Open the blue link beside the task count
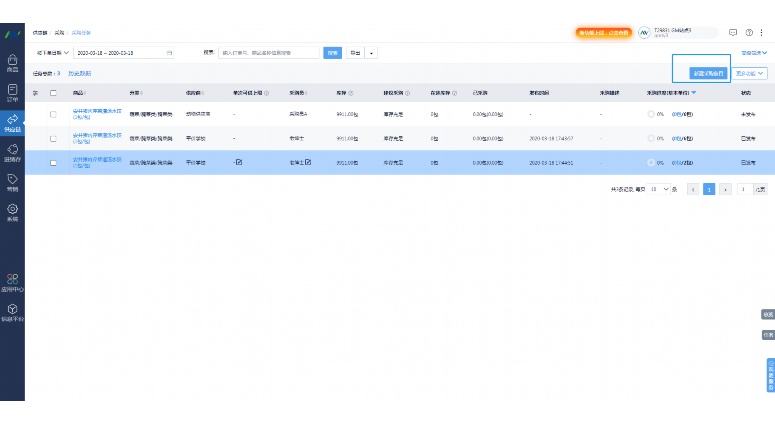775x424 pixels. point(80,73)
